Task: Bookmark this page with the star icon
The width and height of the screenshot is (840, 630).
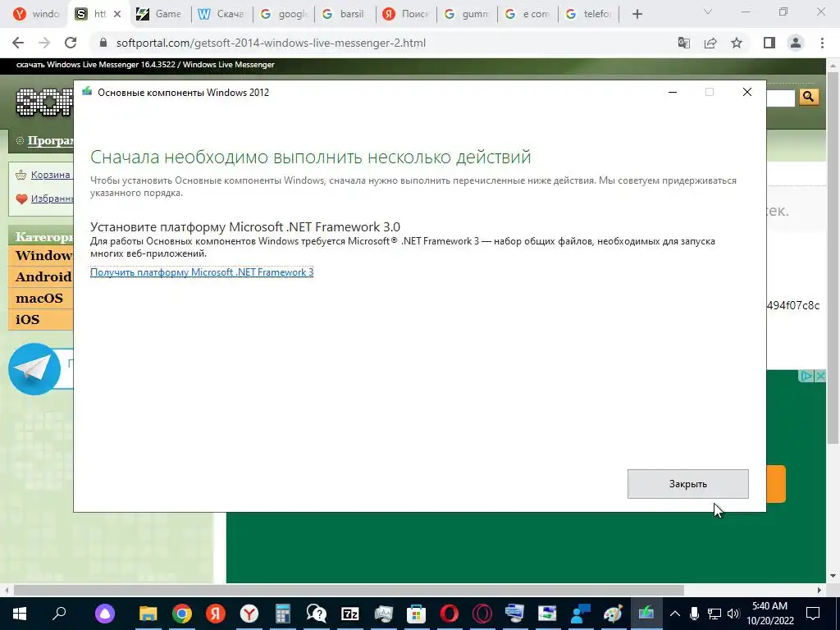Action: point(737,43)
